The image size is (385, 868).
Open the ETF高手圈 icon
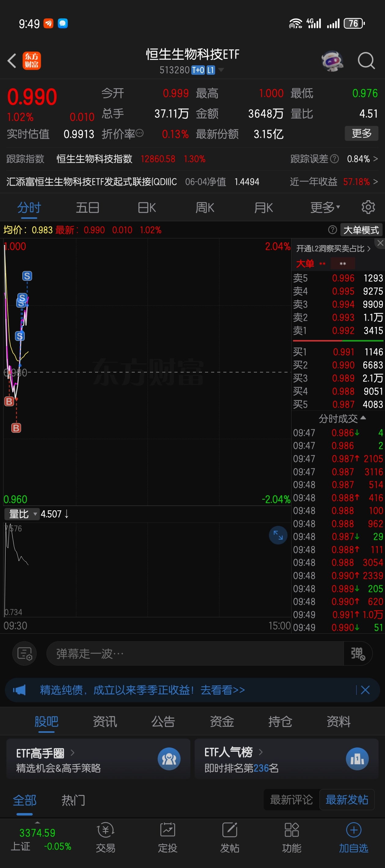point(169,759)
